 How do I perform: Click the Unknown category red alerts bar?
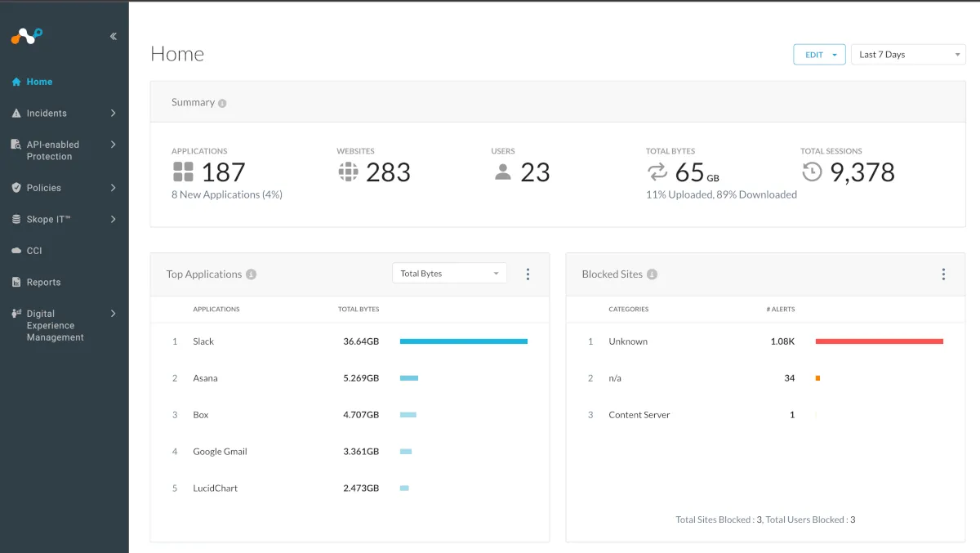click(879, 341)
